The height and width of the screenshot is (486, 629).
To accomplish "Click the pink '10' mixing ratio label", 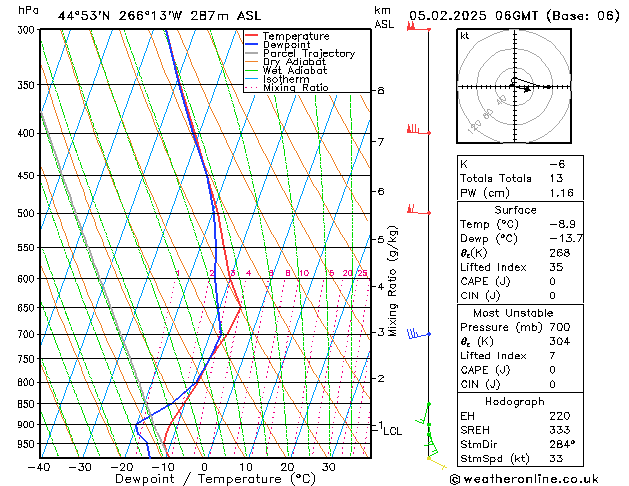I will tap(304, 273).
